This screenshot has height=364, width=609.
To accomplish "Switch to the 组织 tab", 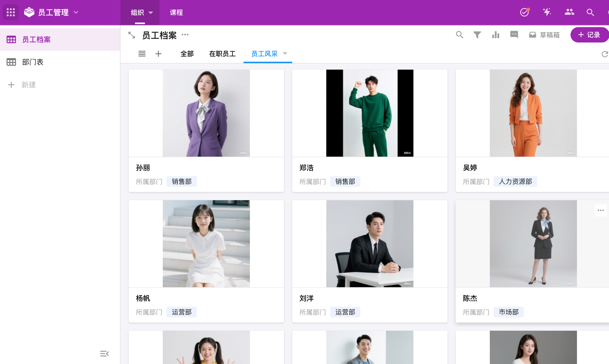I will (x=137, y=13).
